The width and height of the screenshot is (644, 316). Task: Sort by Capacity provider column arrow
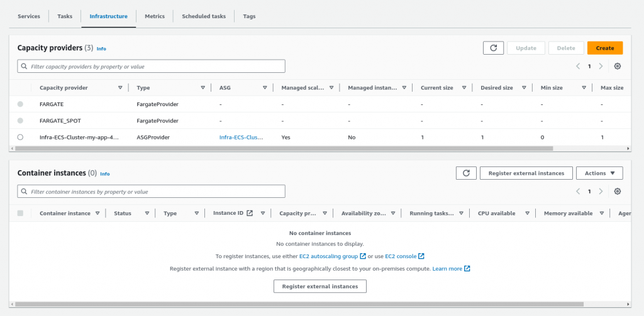click(120, 88)
